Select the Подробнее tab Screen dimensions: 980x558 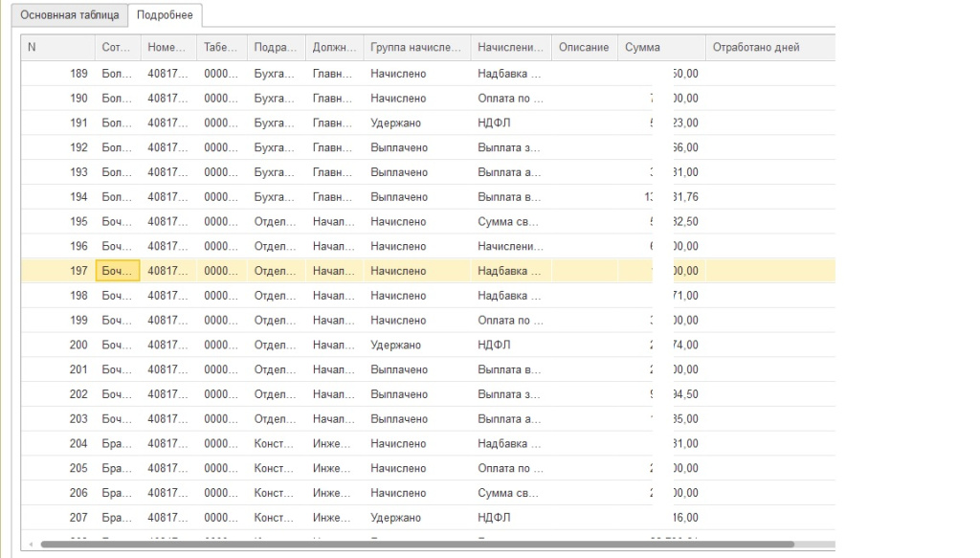click(x=165, y=15)
